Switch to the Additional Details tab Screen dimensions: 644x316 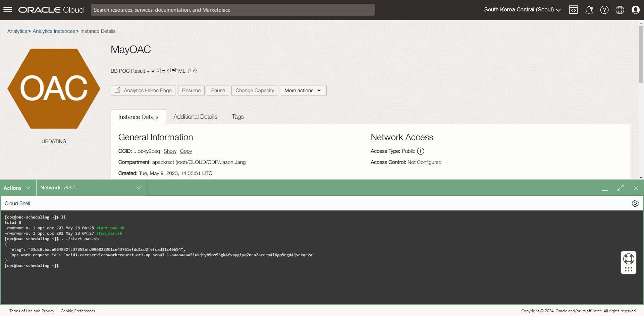point(195,117)
